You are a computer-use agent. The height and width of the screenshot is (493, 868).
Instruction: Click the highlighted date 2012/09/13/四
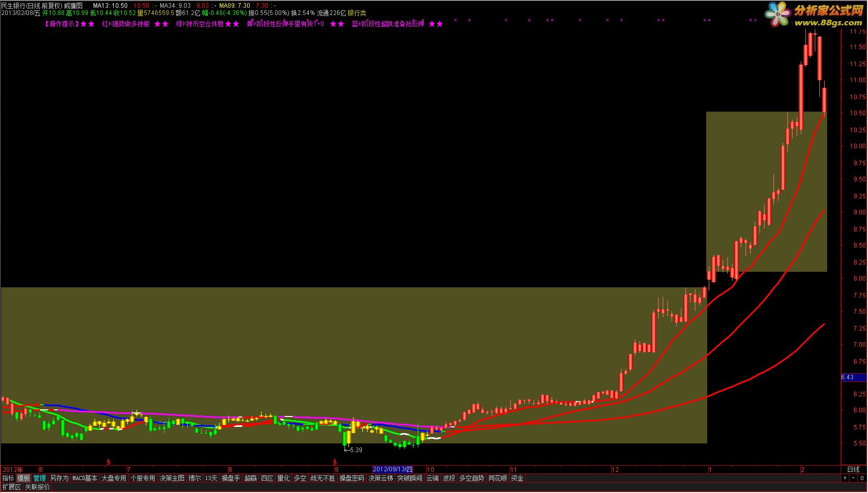coord(393,469)
